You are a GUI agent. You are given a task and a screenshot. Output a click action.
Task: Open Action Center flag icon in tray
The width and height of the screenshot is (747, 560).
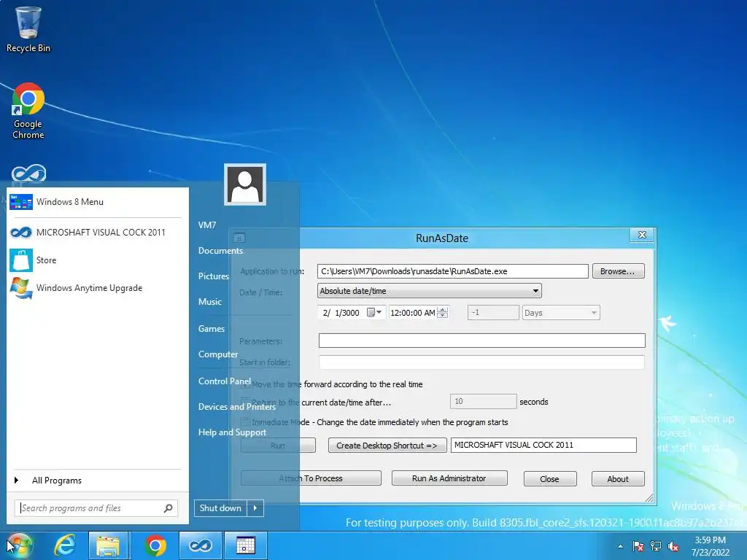coord(638,546)
